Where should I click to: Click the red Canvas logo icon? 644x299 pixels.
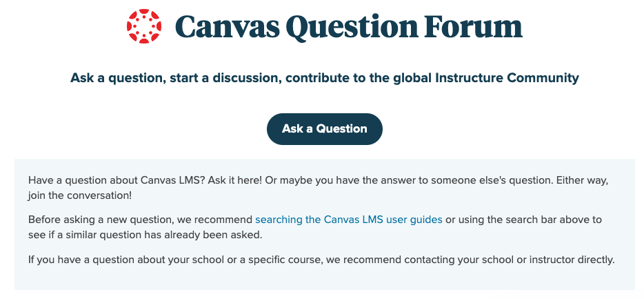click(x=143, y=26)
